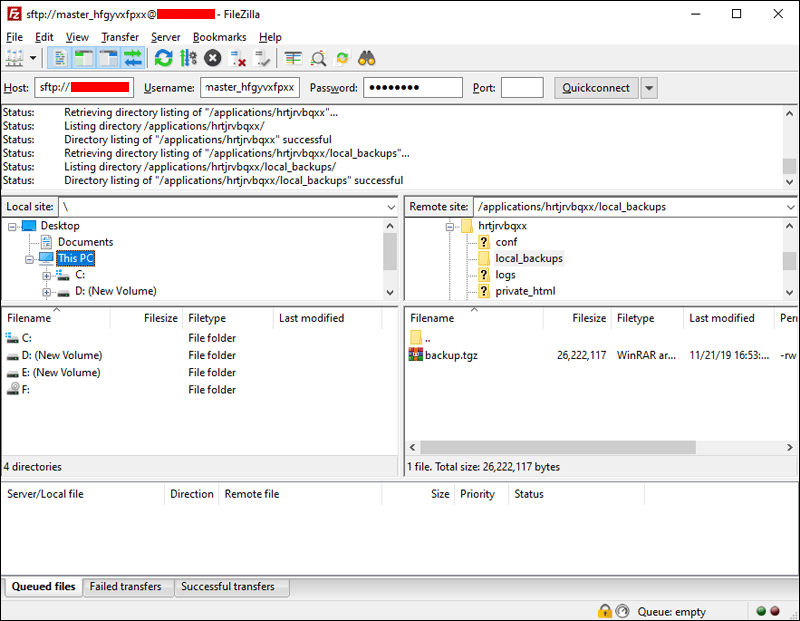Open the Edit menu
This screenshot has height=621, width=800.
(44, 37)
